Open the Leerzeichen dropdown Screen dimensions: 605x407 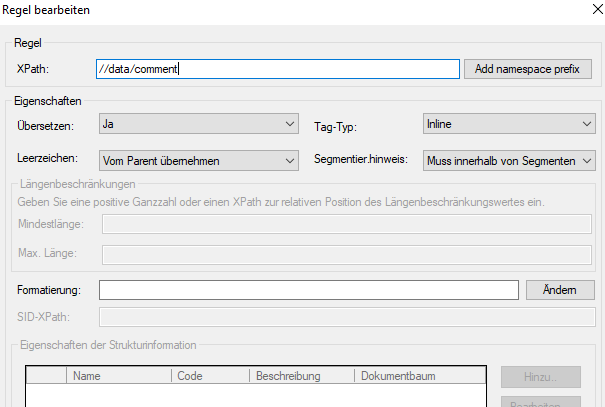(x=199, y=160)
